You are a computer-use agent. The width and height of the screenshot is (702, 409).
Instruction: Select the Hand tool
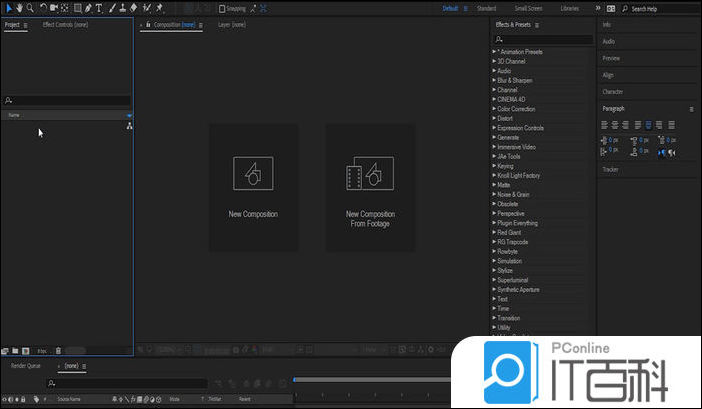pos(19,8)
